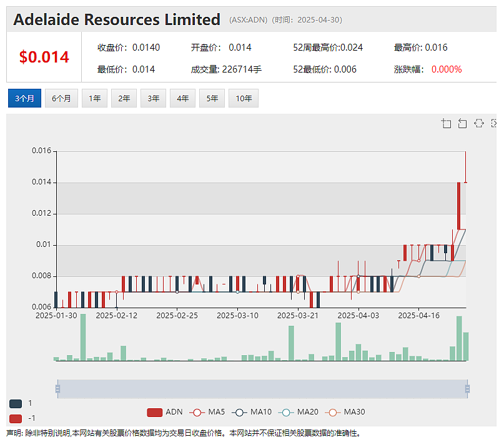This screenshot has width=504, height=442.
Task: Click the zoom reset (undo zoom) icon
Action: coord(462,124)
